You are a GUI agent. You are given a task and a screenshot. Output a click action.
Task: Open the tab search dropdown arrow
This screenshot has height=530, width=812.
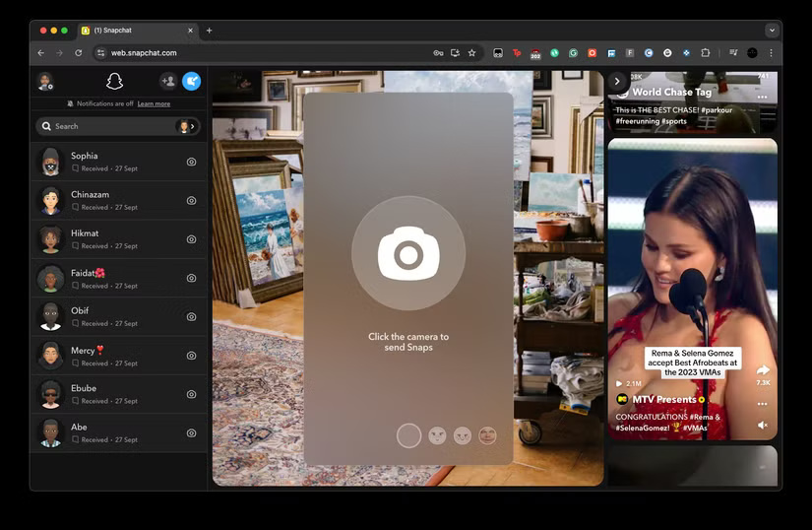click(x=772, y=31)
